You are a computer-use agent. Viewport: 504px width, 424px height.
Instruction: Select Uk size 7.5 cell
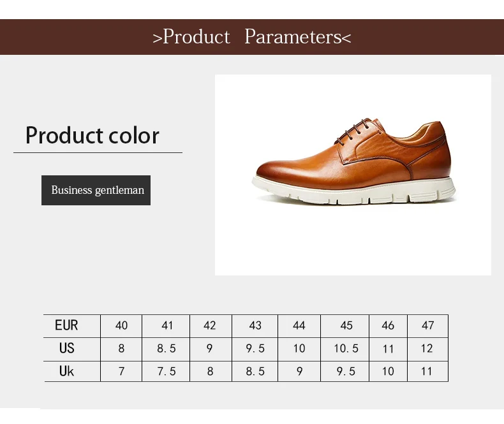(x=167, y=372)
